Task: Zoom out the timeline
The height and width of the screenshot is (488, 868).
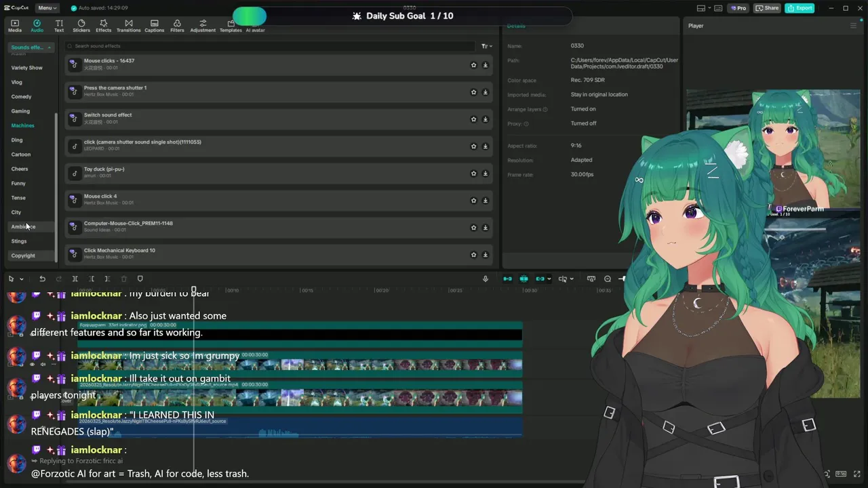Action: point(608,279)
